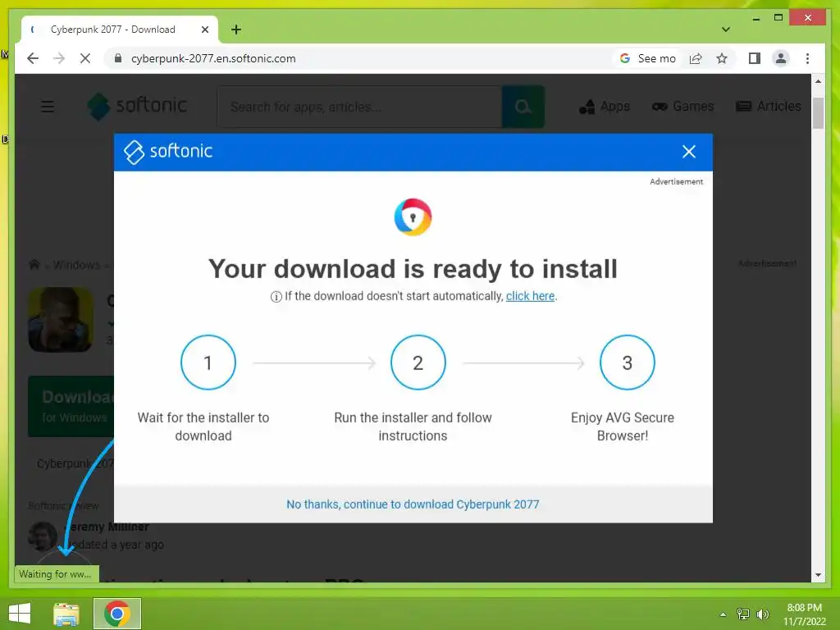Click the 'click here' download link
840x630 pixels.
point(530,296)
